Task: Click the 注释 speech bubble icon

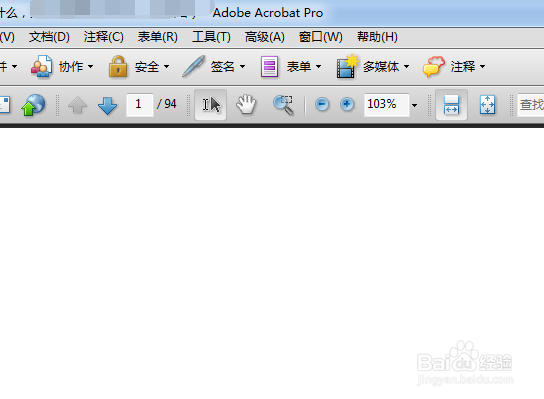Action: click(x=434, y=66)
